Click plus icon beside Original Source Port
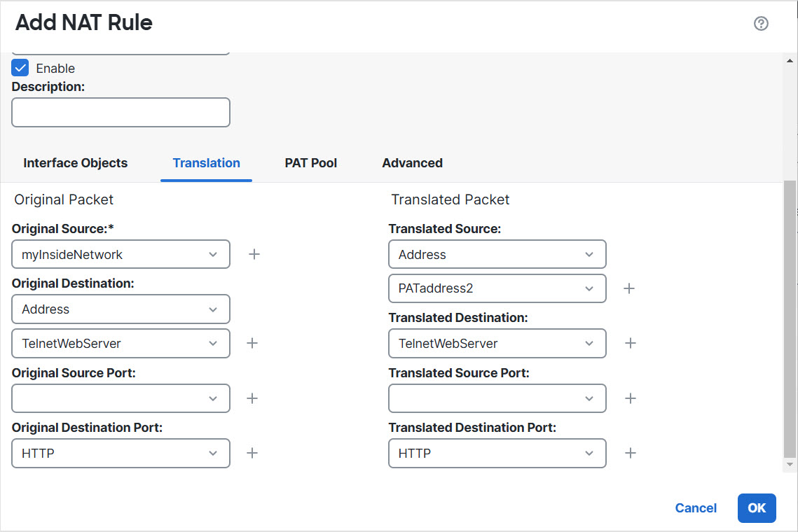This screenshot has height=532, width=798. [x=252, y=398]
